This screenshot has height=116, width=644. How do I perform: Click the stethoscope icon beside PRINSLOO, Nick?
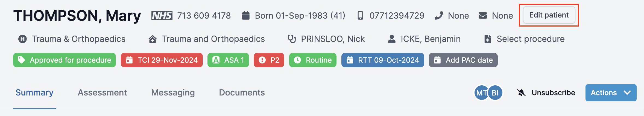(292, 39)
